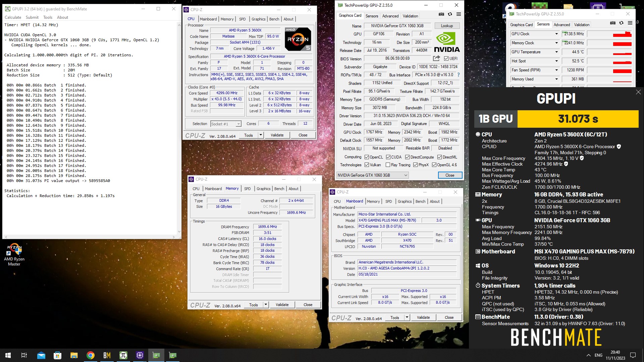Image resolution: width=644 pixels, height=362 pixels.
Task: Click the Ryzen 5 logo in CPU-Z
Action: pos(298,39)
